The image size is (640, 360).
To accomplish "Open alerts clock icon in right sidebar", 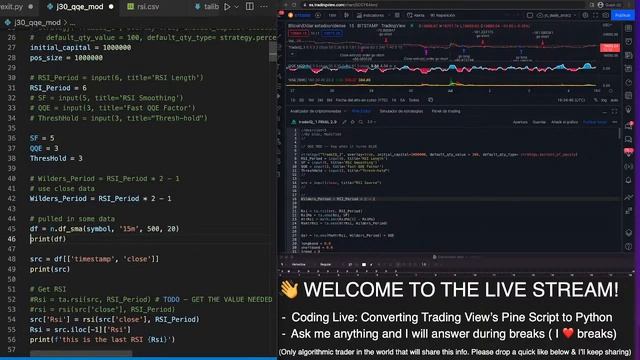I will coord(629,42).
